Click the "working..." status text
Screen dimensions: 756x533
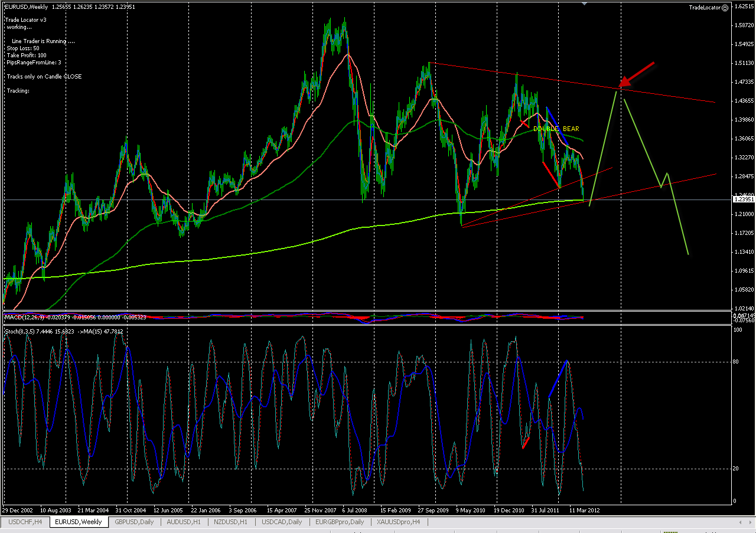(19, 27)
